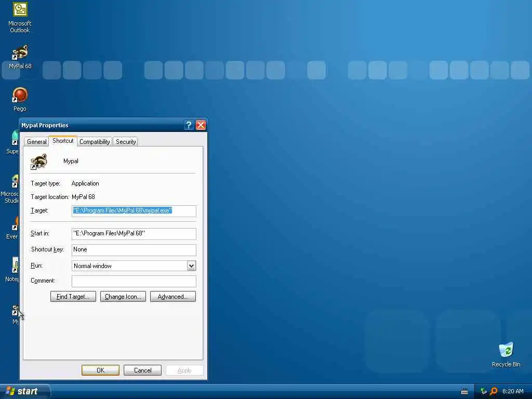
Task: Open the Compatibility tab
Action: 95,142
